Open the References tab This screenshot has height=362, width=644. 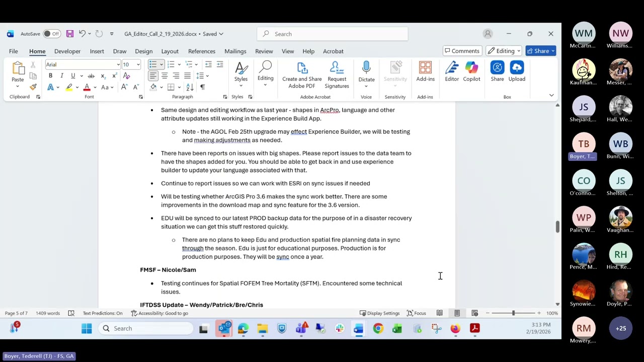coord(201,51)
